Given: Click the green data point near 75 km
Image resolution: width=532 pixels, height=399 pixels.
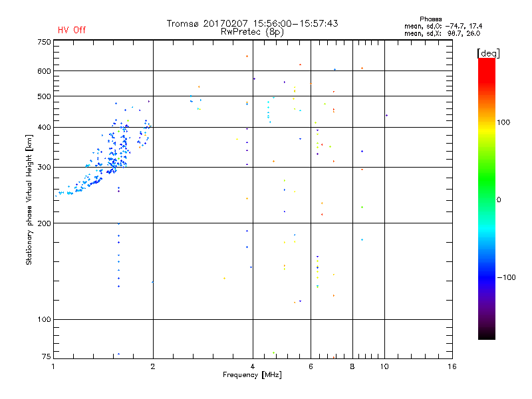Looking at the screenshot, I should [x=273, y=353].
